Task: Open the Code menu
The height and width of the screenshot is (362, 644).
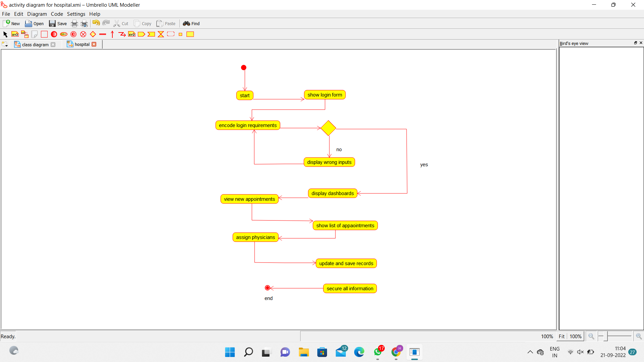Action: 57,14
